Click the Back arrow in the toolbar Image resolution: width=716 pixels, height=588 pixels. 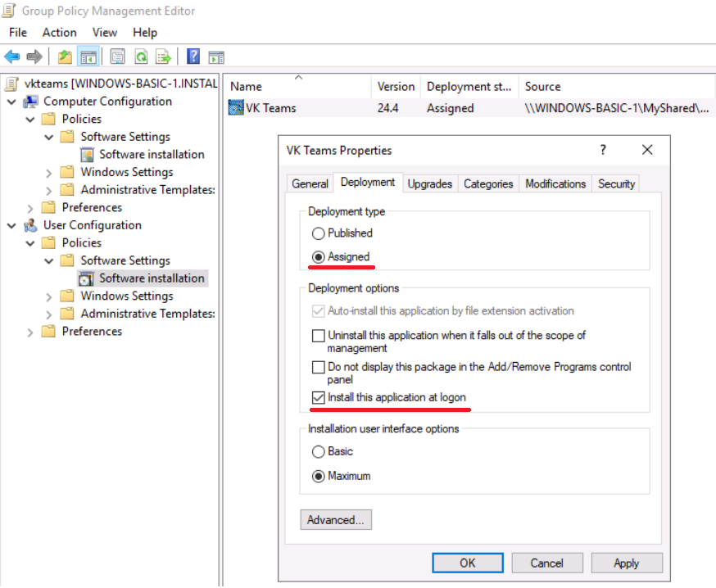point(11,57)
